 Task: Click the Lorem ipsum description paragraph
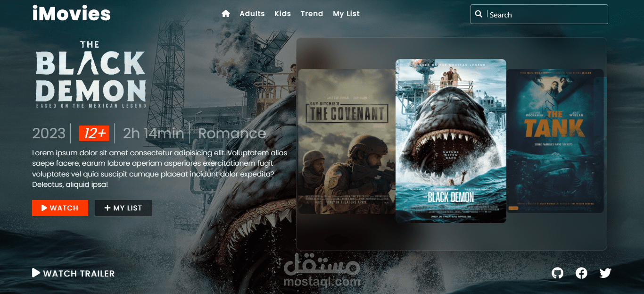click(160, 169)
